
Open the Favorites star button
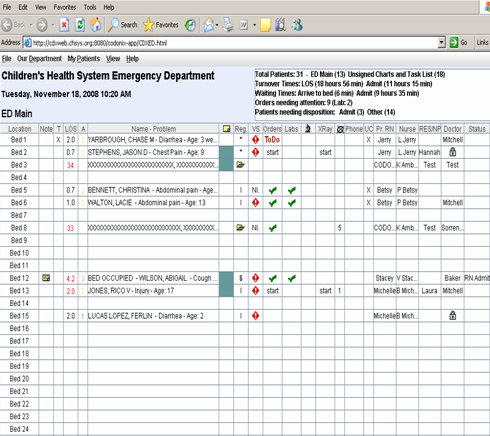[x=161, y=25]
